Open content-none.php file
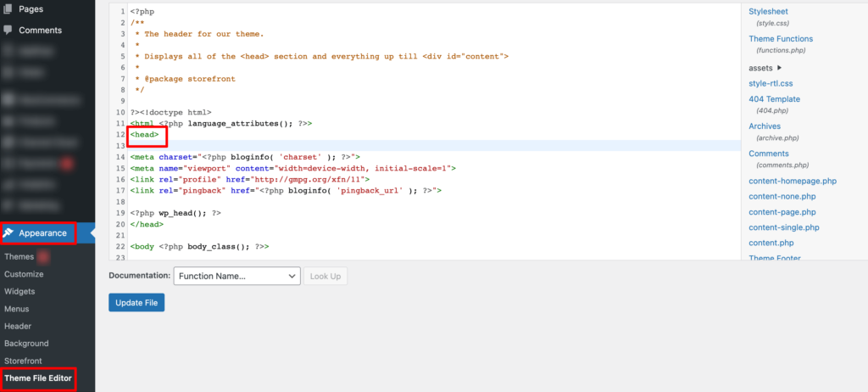 click(x=782, y=196)
